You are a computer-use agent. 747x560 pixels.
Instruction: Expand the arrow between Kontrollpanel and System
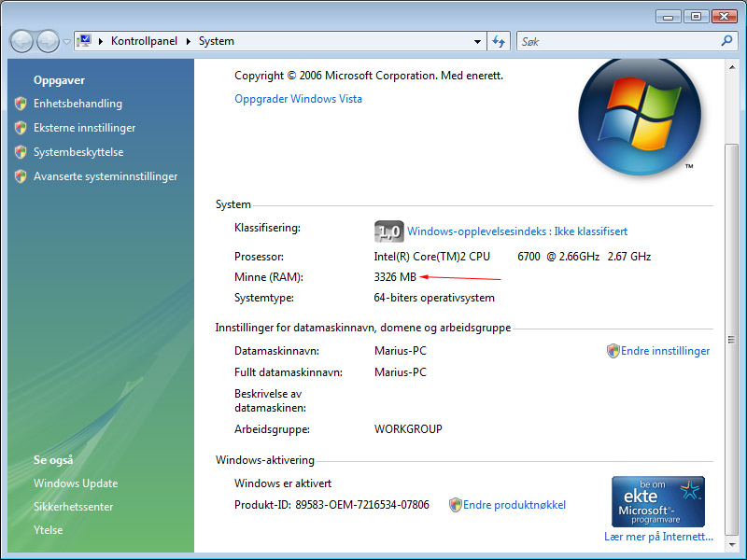(x=189, y=41)
